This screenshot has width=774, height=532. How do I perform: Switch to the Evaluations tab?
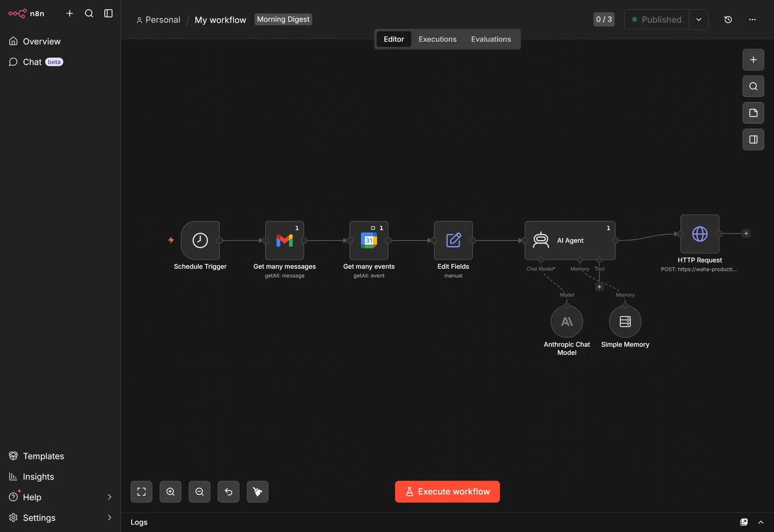(x=491, y=39)
